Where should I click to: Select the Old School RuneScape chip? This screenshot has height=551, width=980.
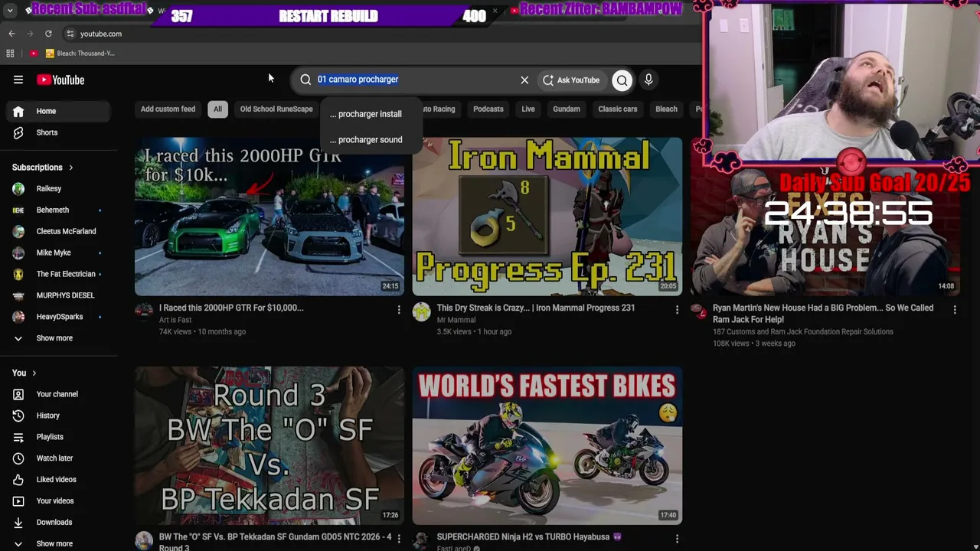(x=276, y=109)
